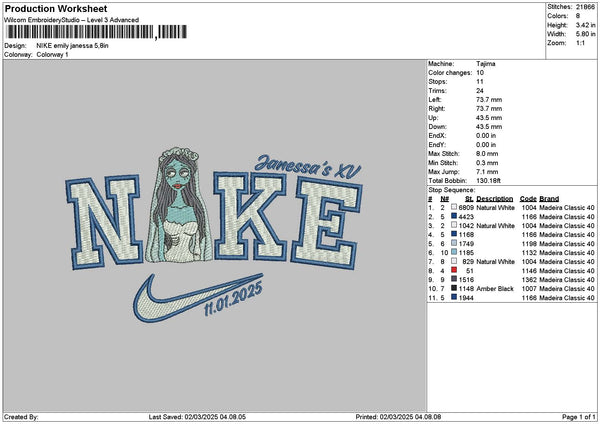Click the letter N in the NIKE design
This screenshot has width=600, height=424.
pos(104,222)
